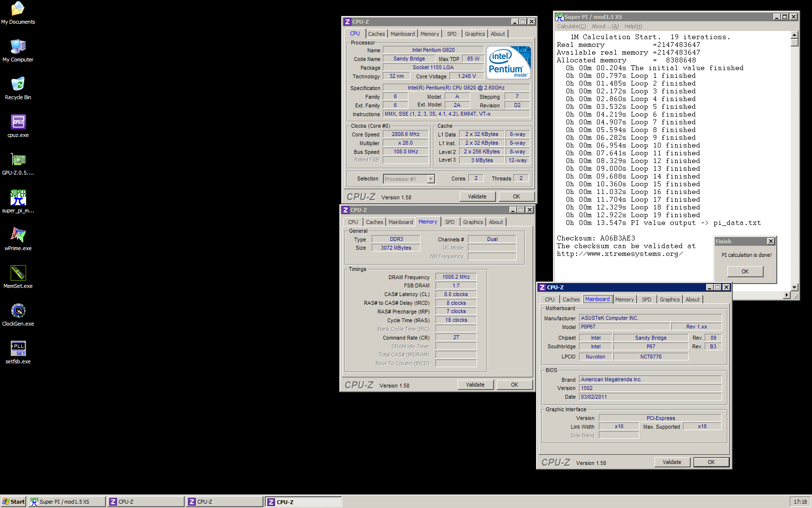Click Validate in Memory CPU-Z window
Screen dimensions: 812x508
(475, 385)
